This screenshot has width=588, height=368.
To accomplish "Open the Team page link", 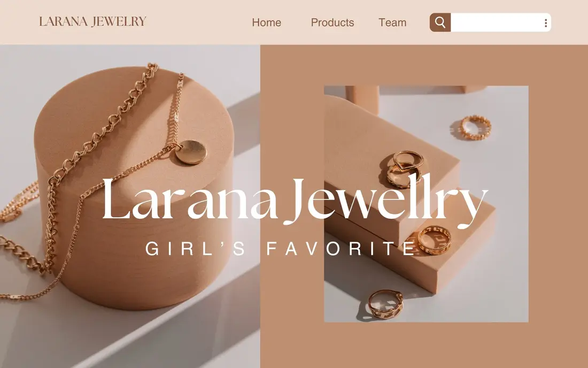I will point(392,22).
